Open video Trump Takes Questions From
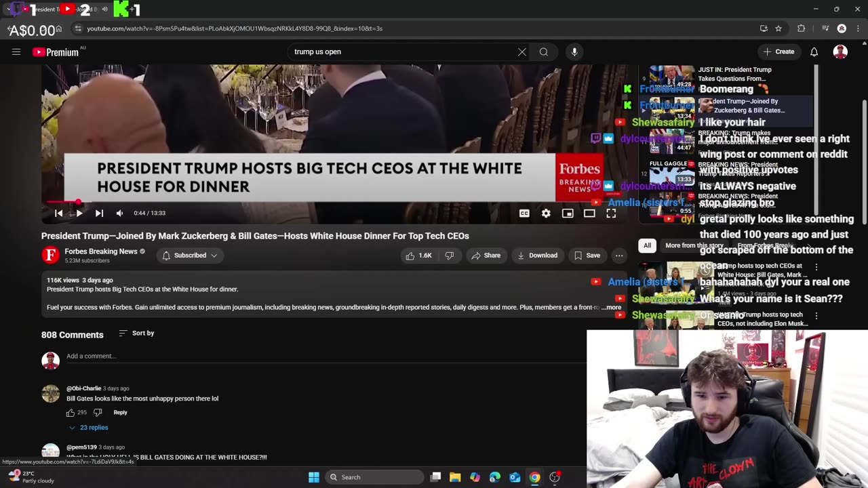The height and width of the screenshot is (488, 868). point(735,75)
